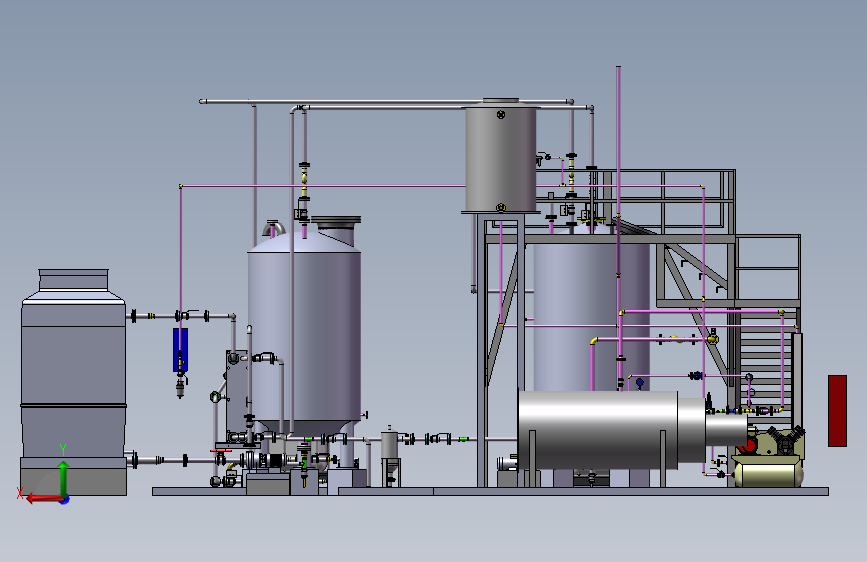Click the red X axis arrow of the triad
The image size is (867, 562).
(x=43, y=499)
